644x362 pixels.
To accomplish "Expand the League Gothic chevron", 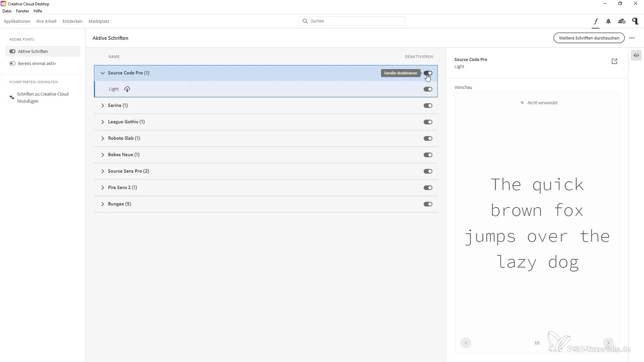I will tap(103, 122).
